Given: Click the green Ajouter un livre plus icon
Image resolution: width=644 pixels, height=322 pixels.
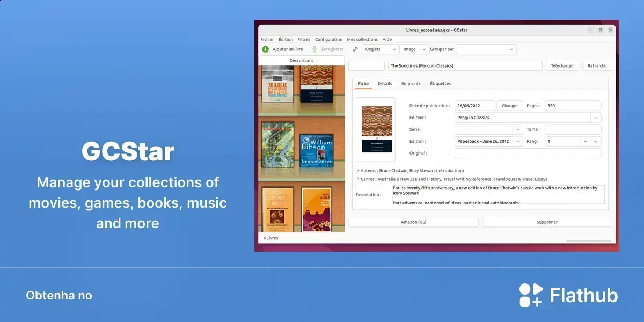Looking at the screenshot, I should (265, 49).
